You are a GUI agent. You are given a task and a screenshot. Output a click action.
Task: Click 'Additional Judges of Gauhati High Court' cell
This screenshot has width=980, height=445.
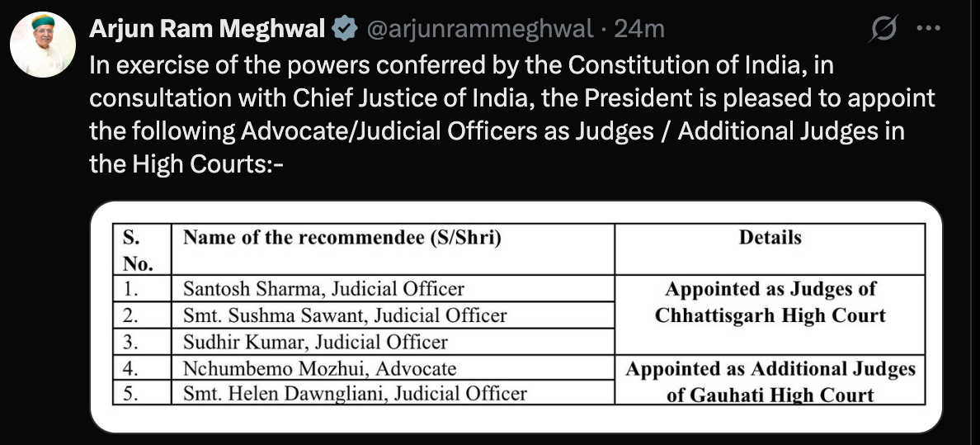point(770,381)
